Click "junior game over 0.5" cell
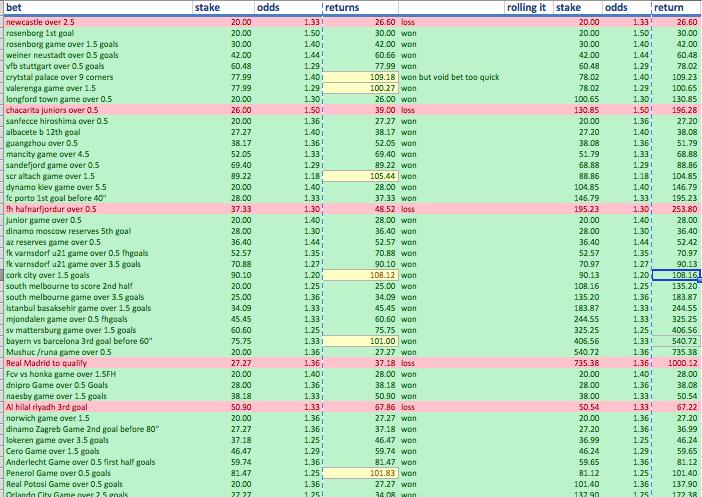The height and width of the screenshot is (497, 702). 98,220
